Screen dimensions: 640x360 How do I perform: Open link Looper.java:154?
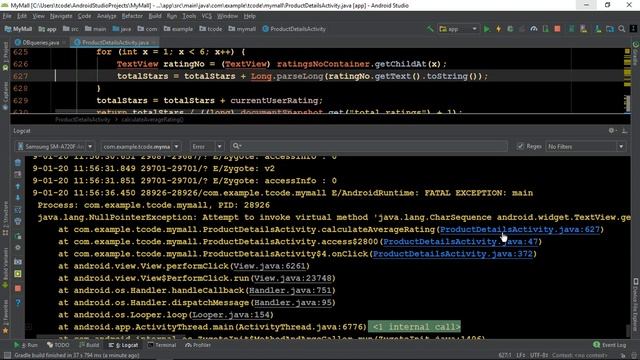point(231,315)
